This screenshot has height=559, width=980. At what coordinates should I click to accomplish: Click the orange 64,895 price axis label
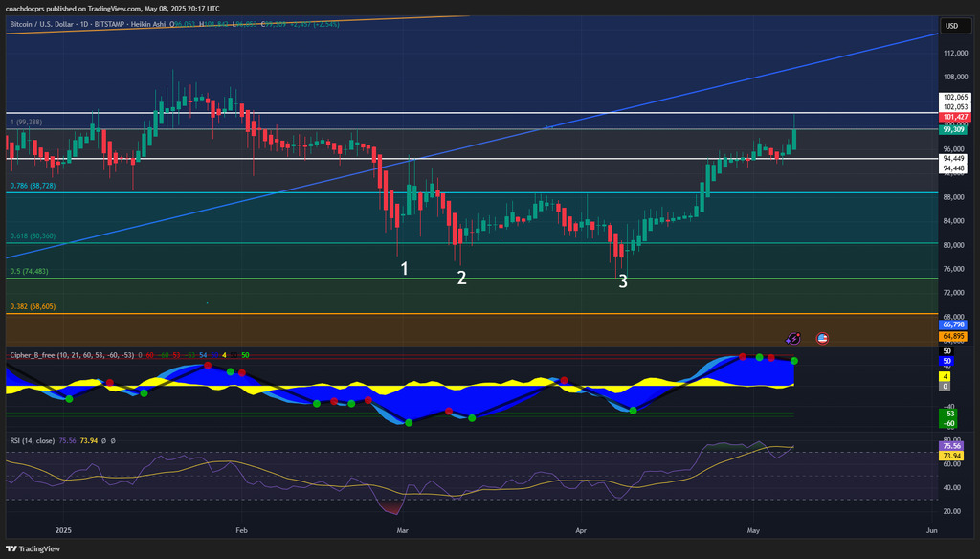954,336
